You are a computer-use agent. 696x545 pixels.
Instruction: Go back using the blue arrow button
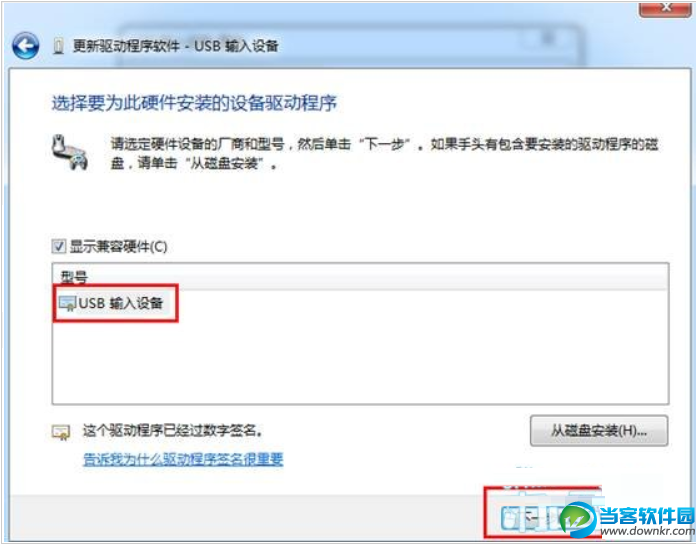pos(25,46)
